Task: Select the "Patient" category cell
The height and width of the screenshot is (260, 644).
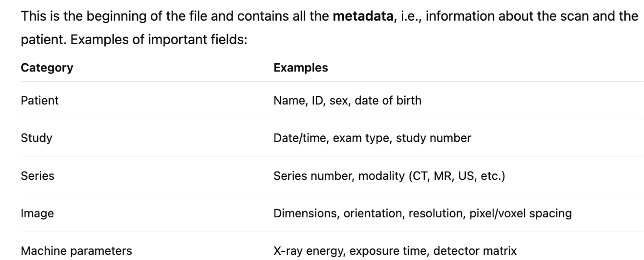Action: click(x=39, y=101)
